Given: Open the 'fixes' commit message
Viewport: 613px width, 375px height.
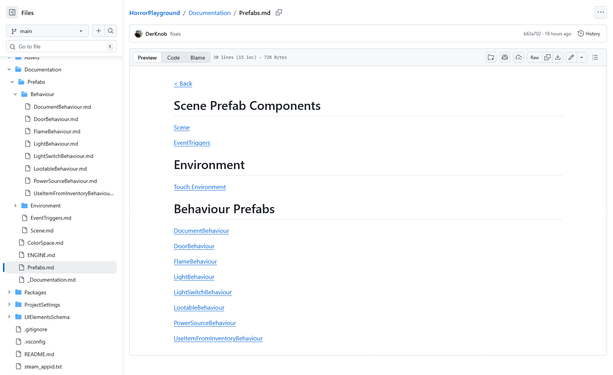Looking at the screenshot, I should pyautogui.click(x=175, y=34).
